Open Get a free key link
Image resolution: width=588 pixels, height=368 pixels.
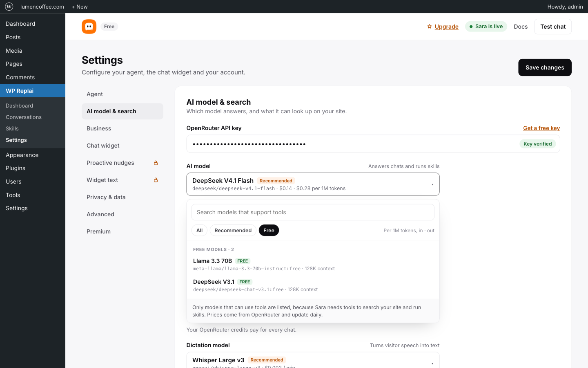point(541,128)
